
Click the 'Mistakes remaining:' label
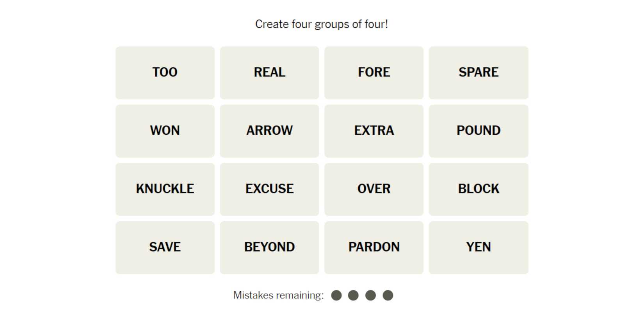(278, 295)
